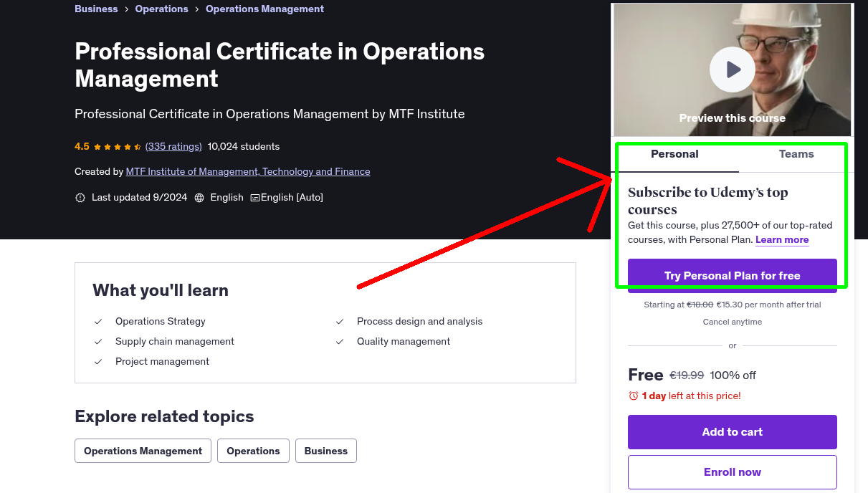868x493 pixels.
Task: Click the alarm clock icon beside 1 day left
Action: (x=633, y=396)
